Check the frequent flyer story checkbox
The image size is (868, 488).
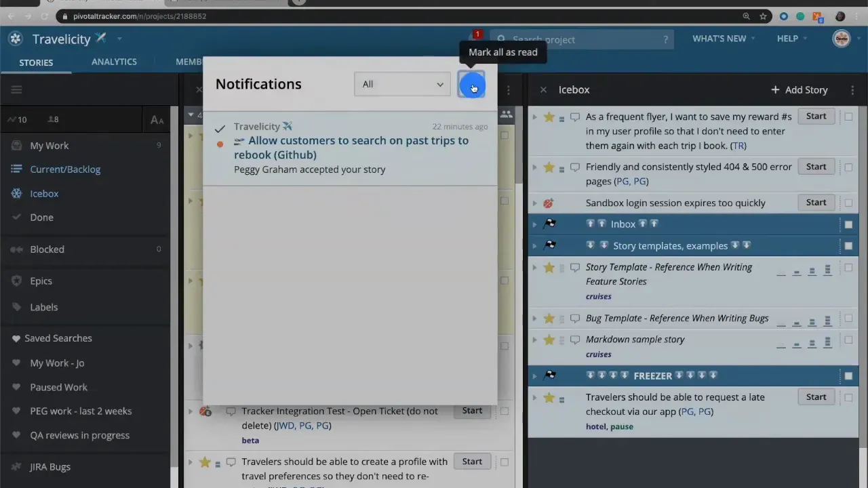point(848,117)
